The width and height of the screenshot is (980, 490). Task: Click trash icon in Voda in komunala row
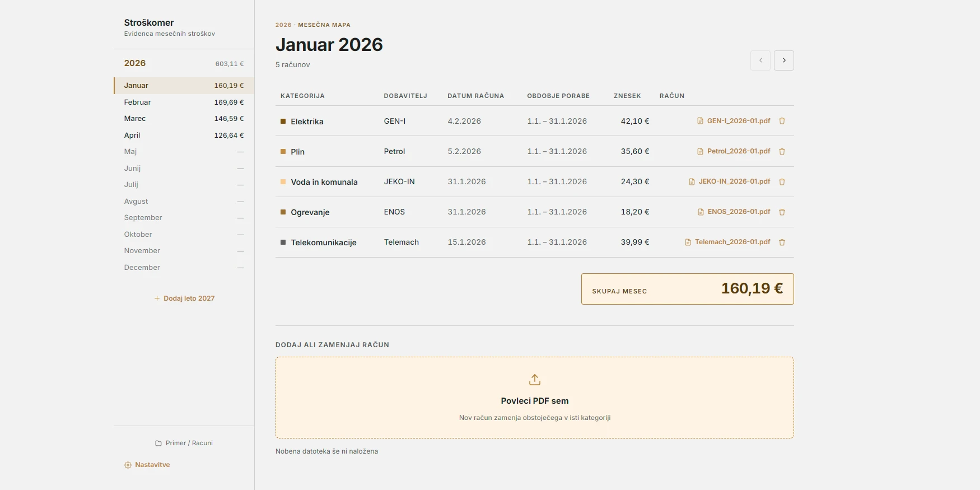tap(782, 181)
